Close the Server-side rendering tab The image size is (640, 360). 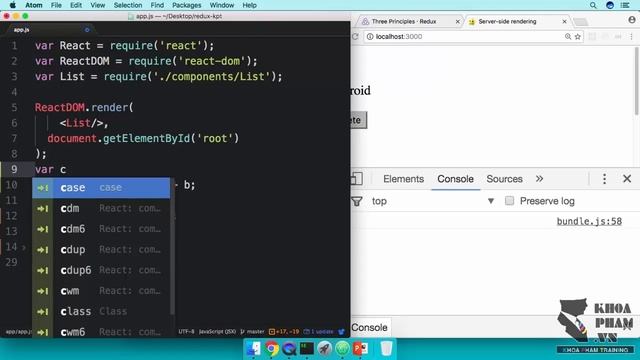pos(564,22)
